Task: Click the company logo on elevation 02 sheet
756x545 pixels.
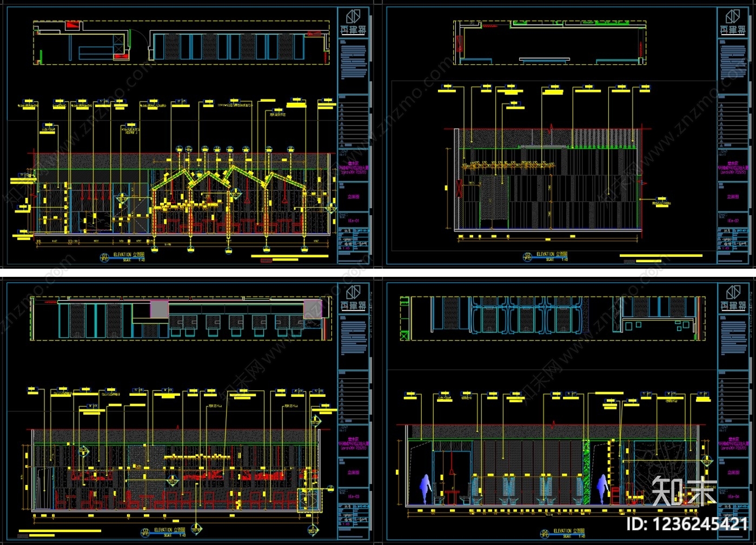Action: 733,23
